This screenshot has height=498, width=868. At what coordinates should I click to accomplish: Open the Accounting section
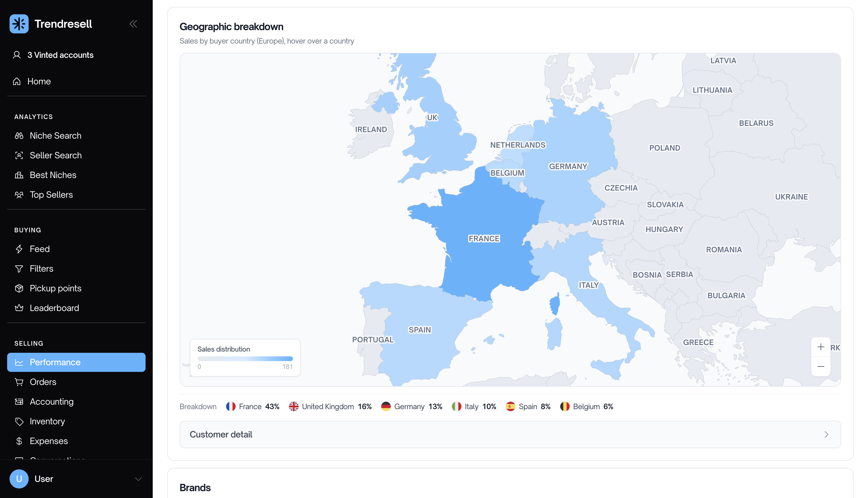pyautogui.click(x=76, y=402)
